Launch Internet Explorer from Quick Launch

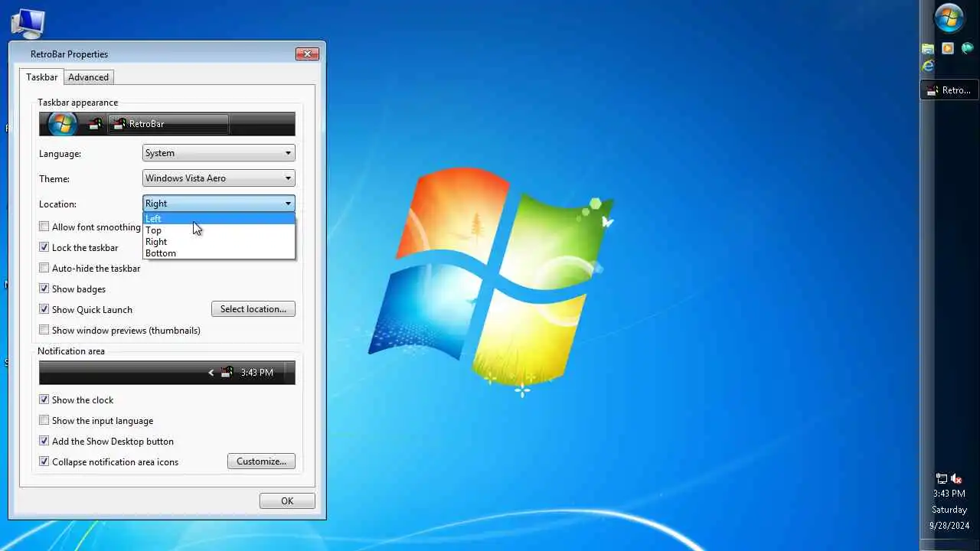[929, 66]
